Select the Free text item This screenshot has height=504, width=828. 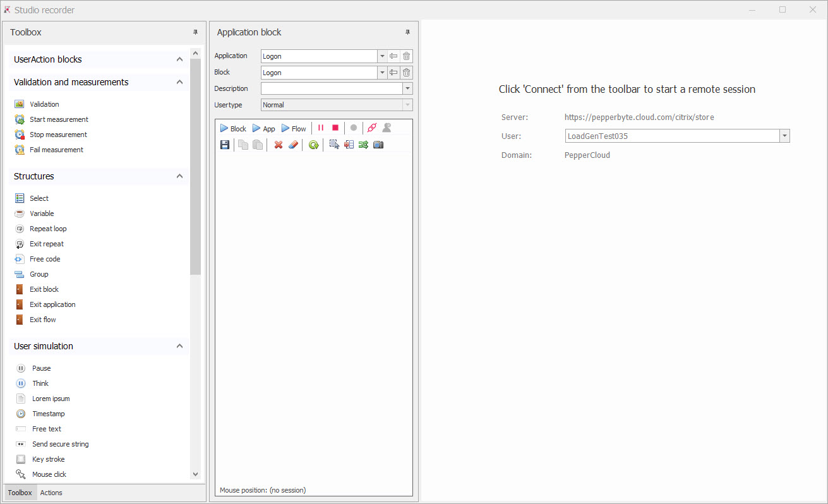pos(39,429)
